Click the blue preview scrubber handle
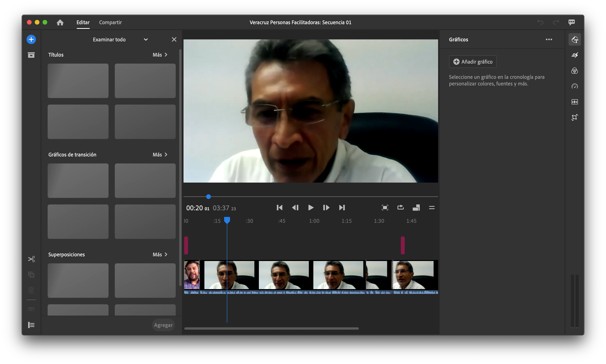Image resolution: width=606 pixels, height=364 pixels. (208, 197)
